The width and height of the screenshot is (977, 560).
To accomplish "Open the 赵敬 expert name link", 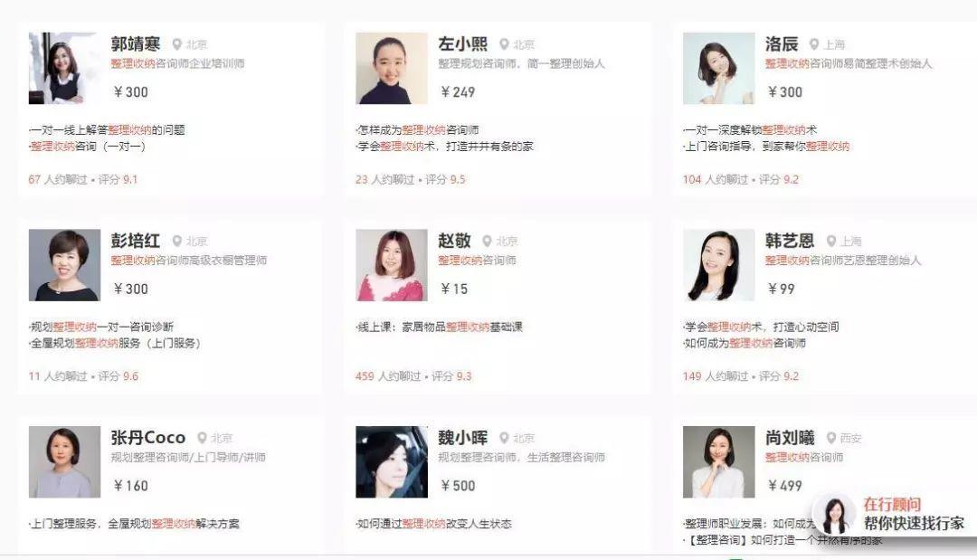I will click(454, 241).
